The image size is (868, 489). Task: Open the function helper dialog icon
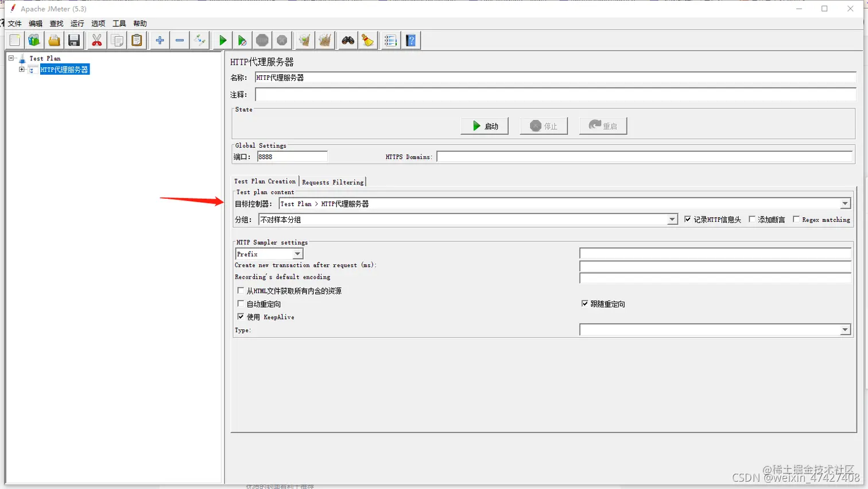(390, 40)
